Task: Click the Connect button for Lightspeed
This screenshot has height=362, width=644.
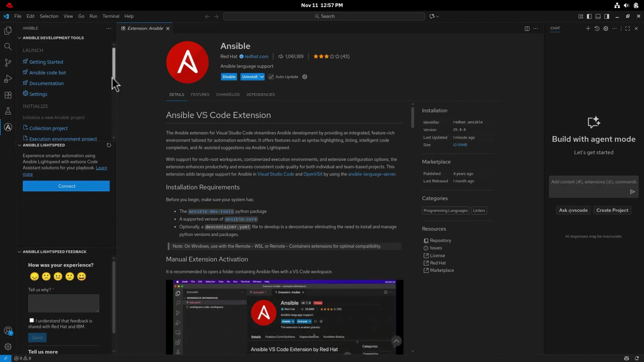Action: pyautogui.click(x=66, y=186)
